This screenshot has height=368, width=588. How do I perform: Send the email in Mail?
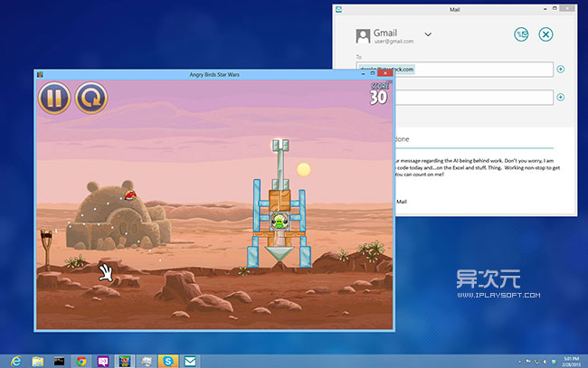pyautogui.click(x=521, y=34)
